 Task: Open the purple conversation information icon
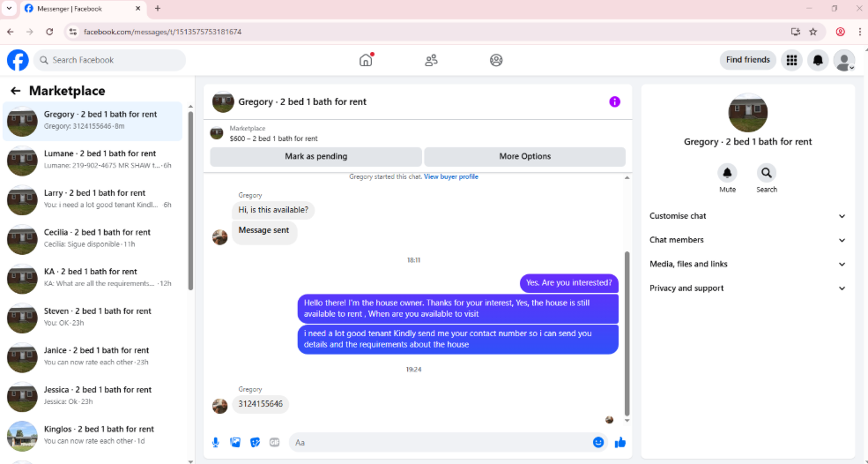pyautogui.click(x=614, y=101)
